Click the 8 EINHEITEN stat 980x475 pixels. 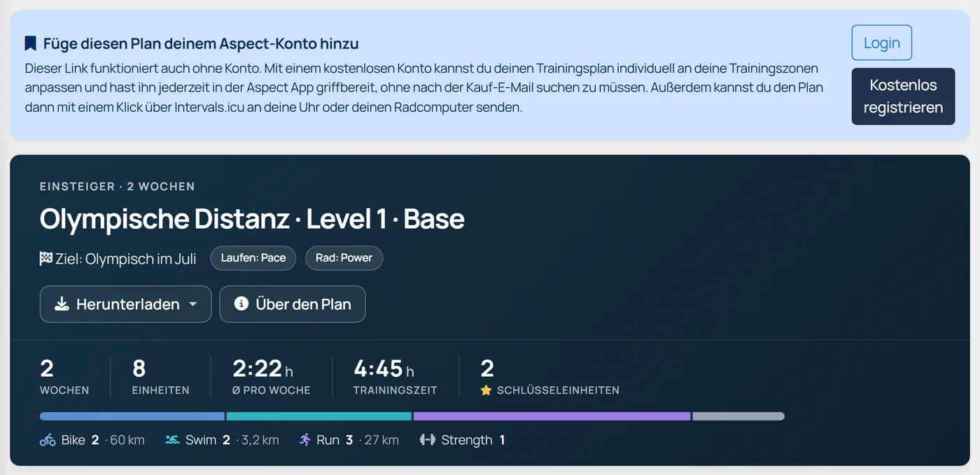[x=160, y=376]
